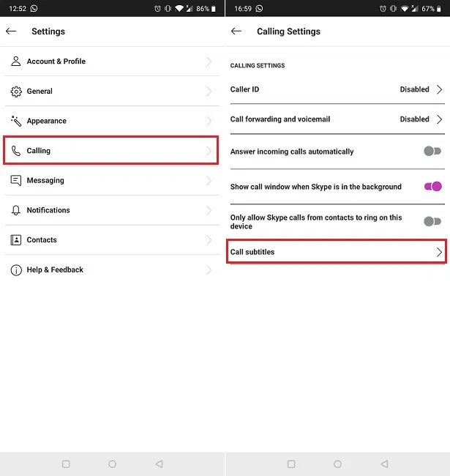Tap Disabled value next to Caller ID
The width and height of the screenshot is (450, 476).
coord(414,89)
